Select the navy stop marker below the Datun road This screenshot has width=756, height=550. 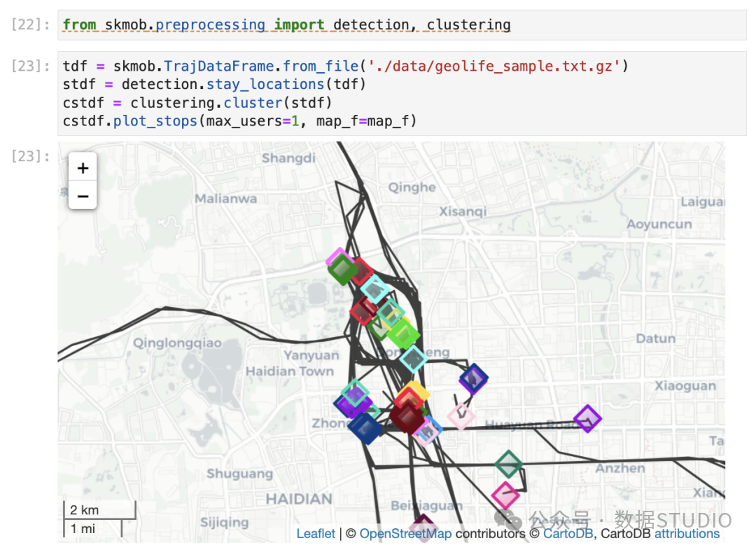coord(473,378)
